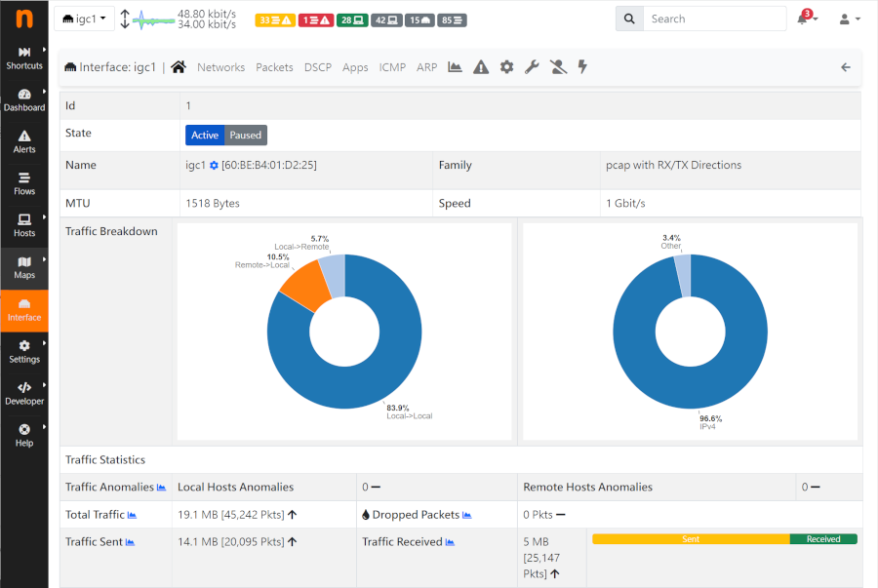
Task: Expand the notifications bell dropdown
Action: tap(806, 19)
